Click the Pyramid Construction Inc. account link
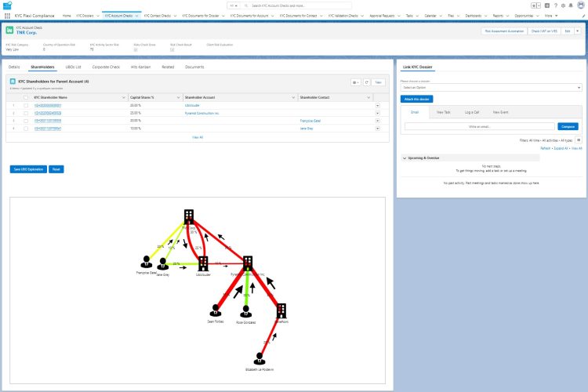This screenshot has height=392, width=588. (202, 113)
